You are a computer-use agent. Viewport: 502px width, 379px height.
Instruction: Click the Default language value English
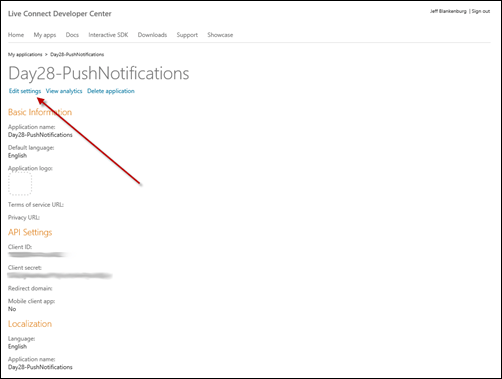17,156
